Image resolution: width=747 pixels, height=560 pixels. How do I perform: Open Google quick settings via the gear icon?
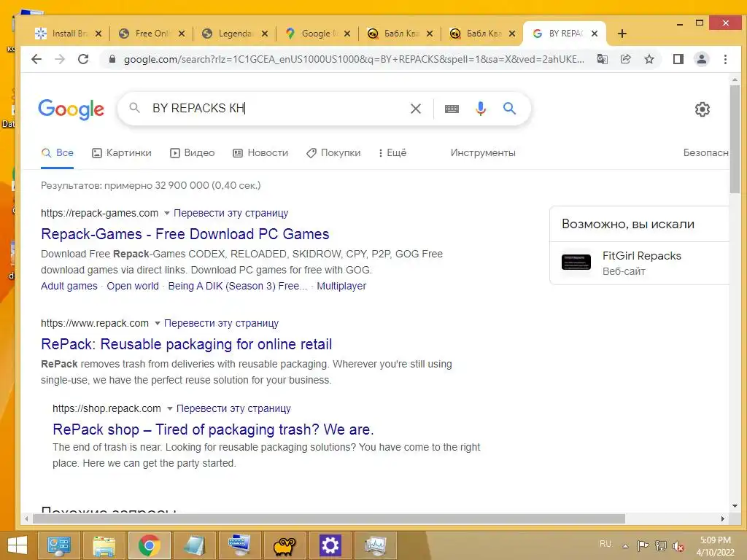pos(702,109)
